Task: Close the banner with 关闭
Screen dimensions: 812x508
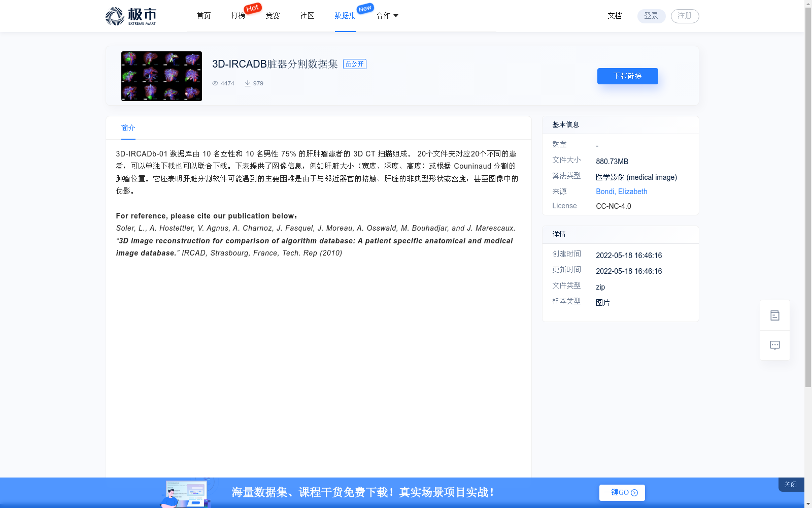Action: (791, 485)
